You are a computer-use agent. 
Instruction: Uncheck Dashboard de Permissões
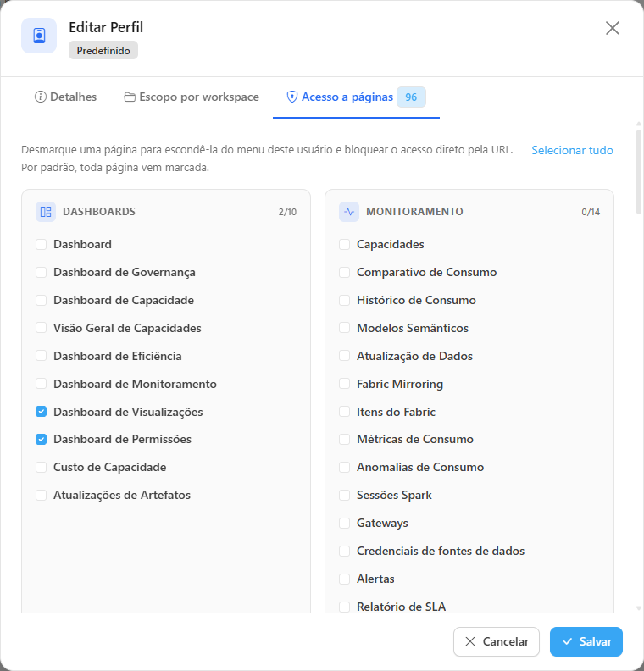[x=41, y=439]
